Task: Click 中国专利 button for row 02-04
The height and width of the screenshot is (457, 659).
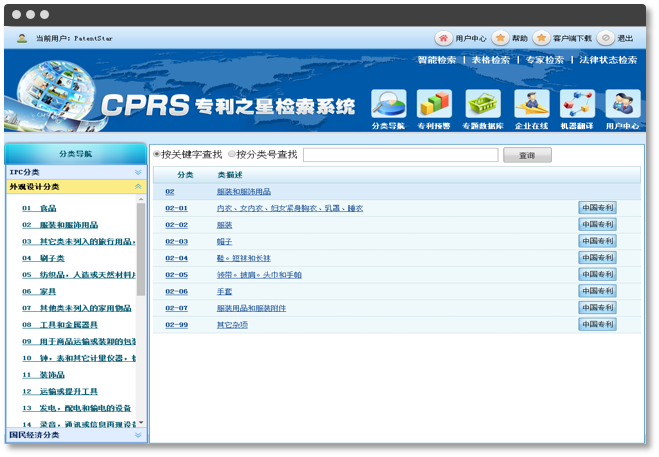Action: (x=597, y=258)
